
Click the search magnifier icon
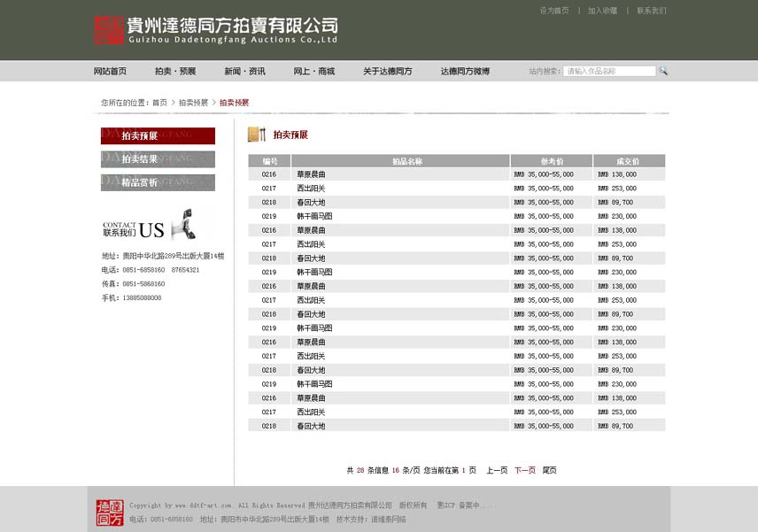point(663,71)
